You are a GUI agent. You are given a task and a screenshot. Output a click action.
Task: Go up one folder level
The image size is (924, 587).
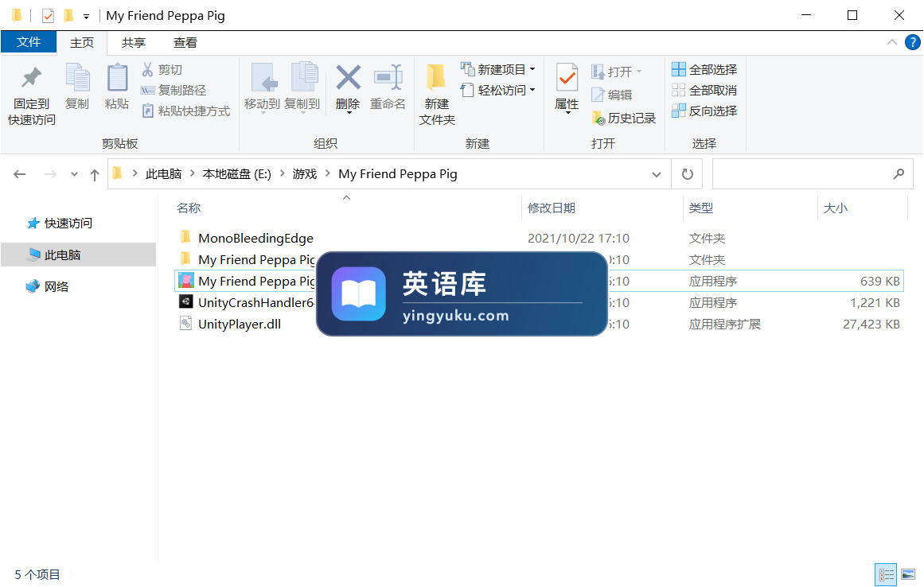pyautogui.click(x=94, y=174)
